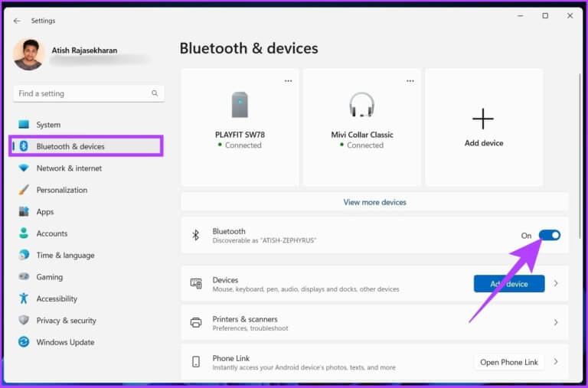Click the Add device card label
The width and height of the screenshot is (588, 388).
[484, 143]
